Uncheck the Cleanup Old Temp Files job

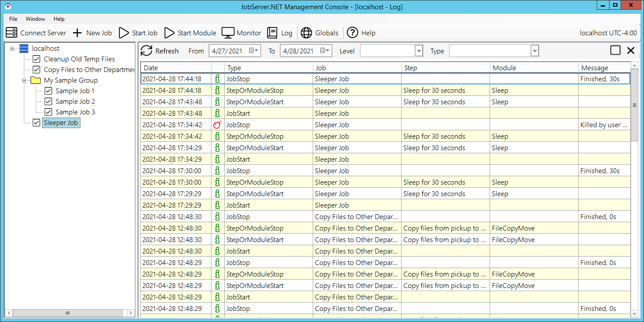pos(37,59)
